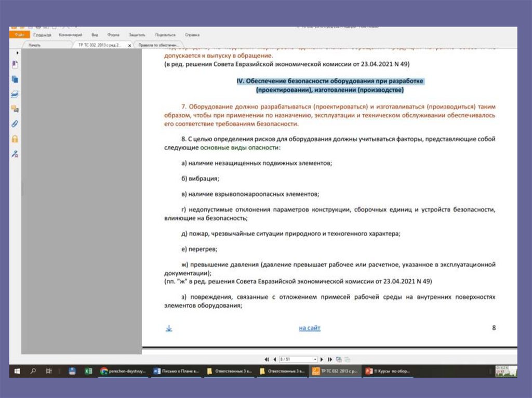Jump to the first page

click(x=267, y=360)
